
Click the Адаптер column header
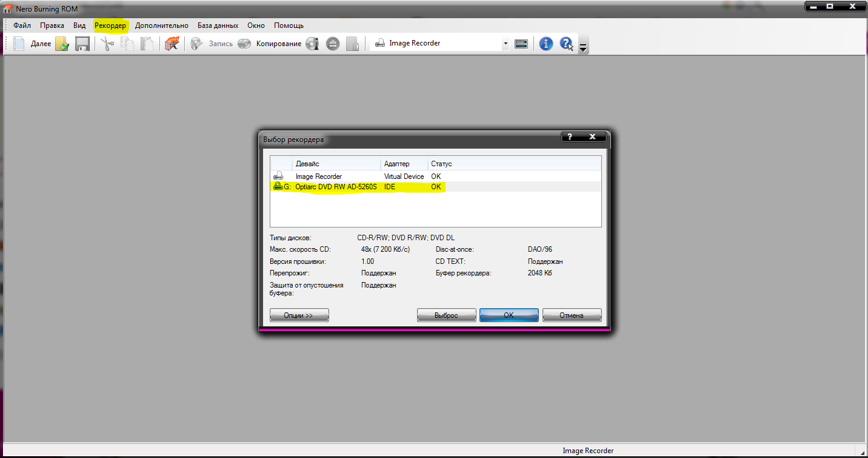404,164
